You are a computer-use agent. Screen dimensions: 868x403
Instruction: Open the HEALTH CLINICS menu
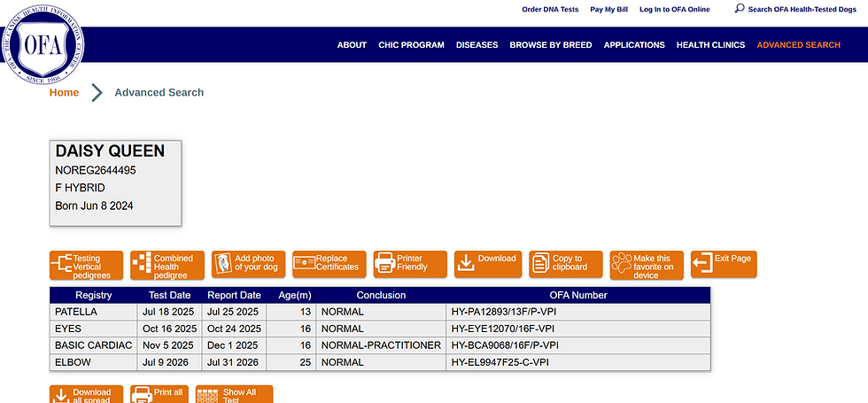[x=710, y=45]
